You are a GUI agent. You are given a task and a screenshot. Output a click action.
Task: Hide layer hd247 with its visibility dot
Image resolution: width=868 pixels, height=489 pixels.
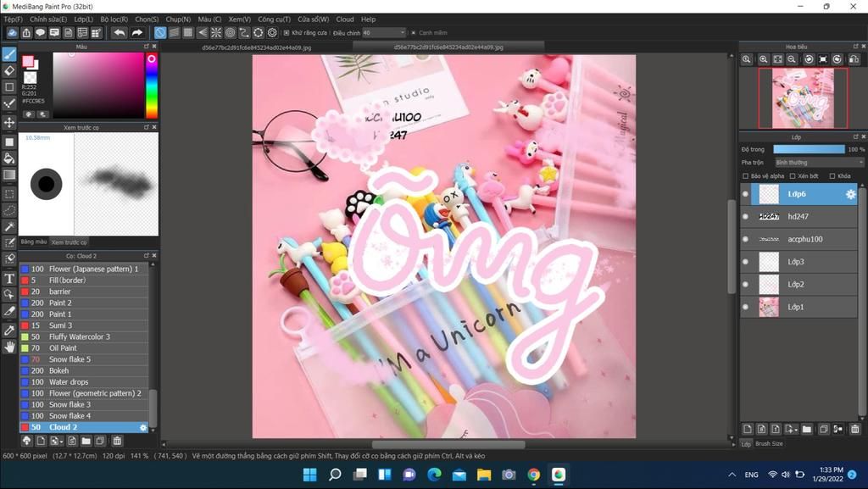[746, 217]
